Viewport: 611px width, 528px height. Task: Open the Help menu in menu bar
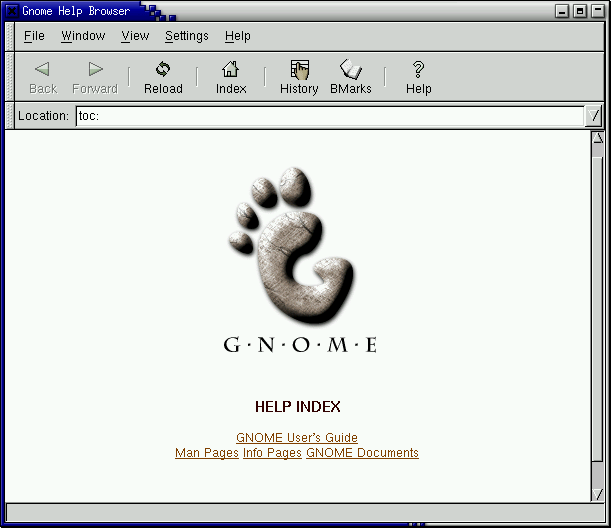(x=238, y=36)
